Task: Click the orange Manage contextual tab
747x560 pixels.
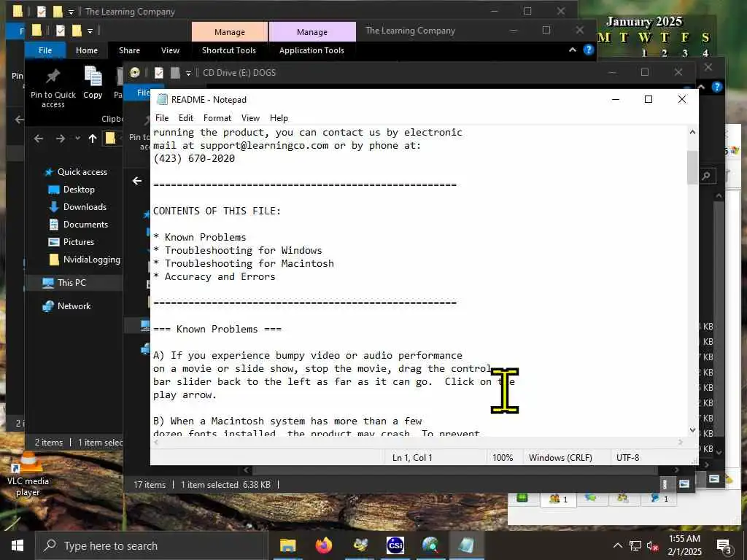Action: coord(230,32)
